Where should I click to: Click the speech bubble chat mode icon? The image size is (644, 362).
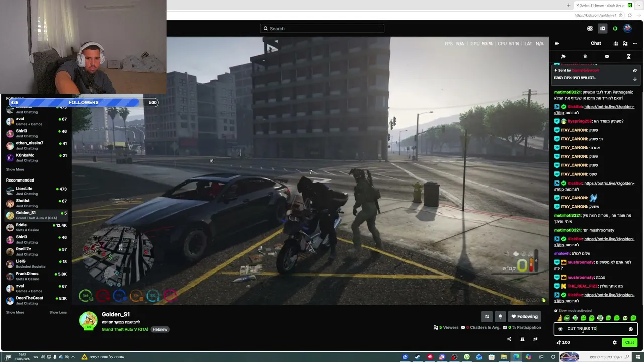click(607, 57)
